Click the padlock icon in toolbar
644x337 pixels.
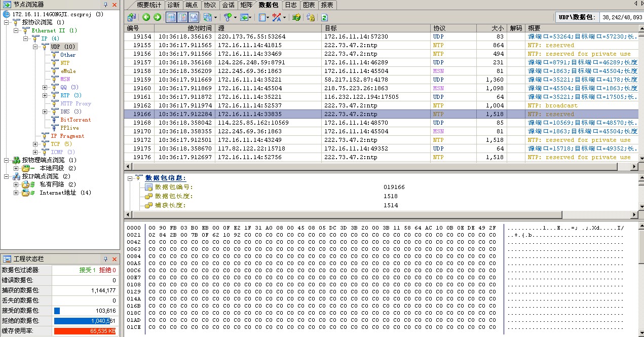pyautogui.click(x=311, y=17)
